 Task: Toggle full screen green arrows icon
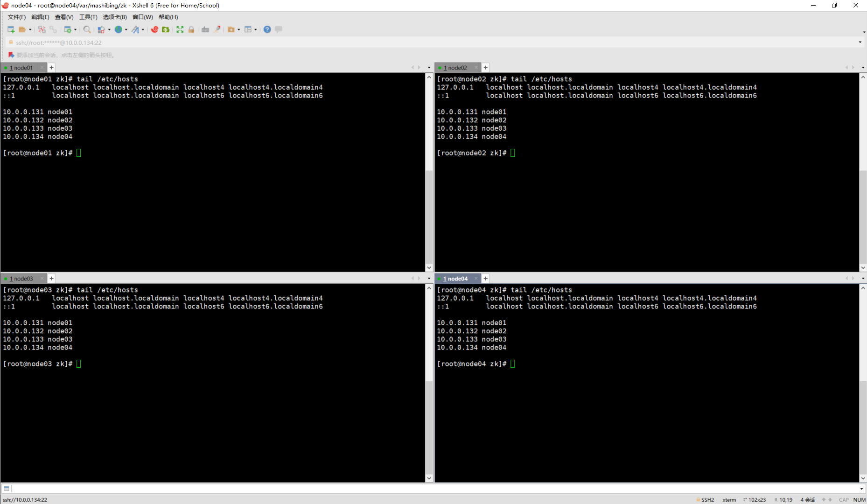(x=180, y=29)
